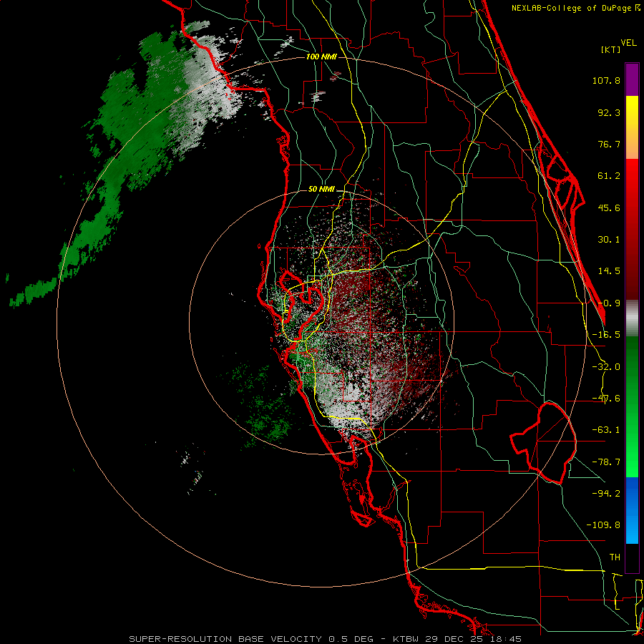
Task: Pick the yellow-orange segment of color bar
Action: point(632,127)
